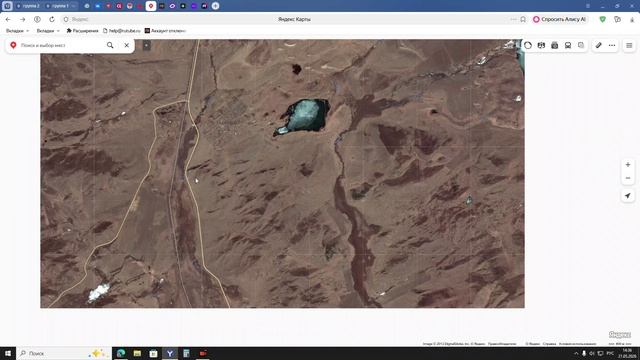Open the traffic layer icon in map toolbar

(x=528, y=45)
